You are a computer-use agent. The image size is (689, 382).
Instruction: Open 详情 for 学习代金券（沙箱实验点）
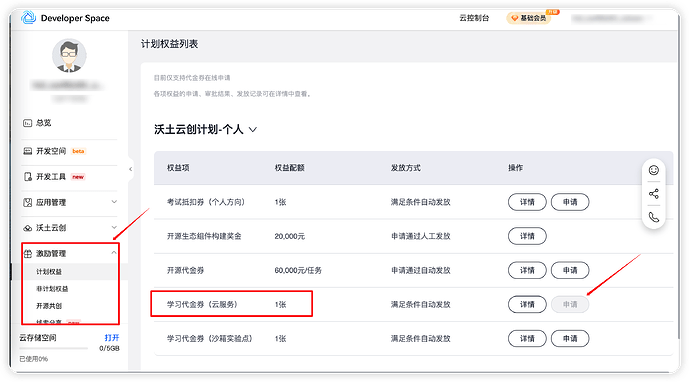[x=527, y=338]
